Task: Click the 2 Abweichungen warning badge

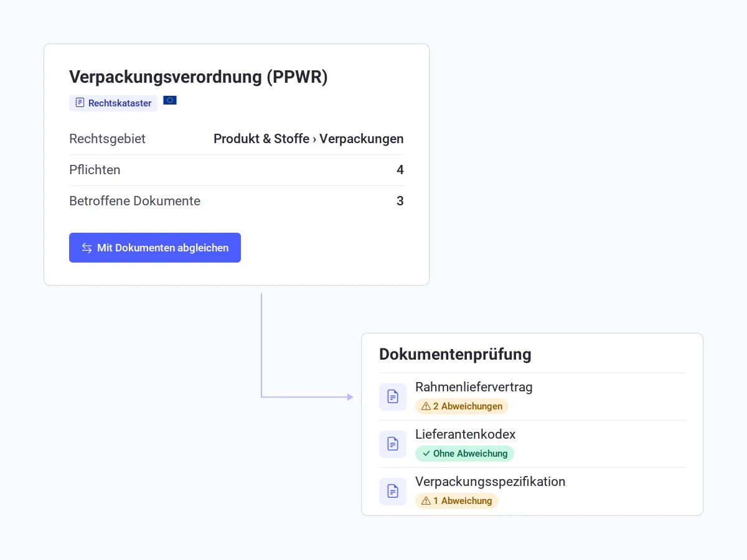Action: coord(462,406)
